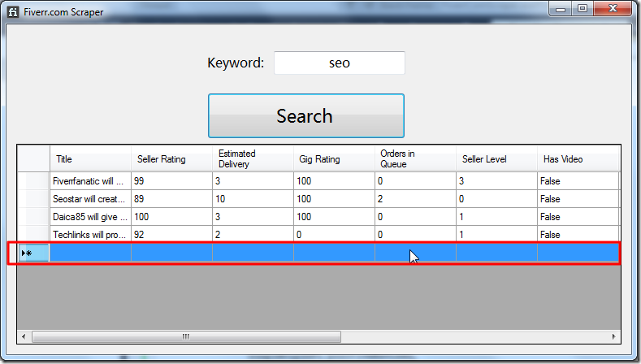
Task: Select the 'Seostar will creat...' title cell
Action: (x=90, y=199)
